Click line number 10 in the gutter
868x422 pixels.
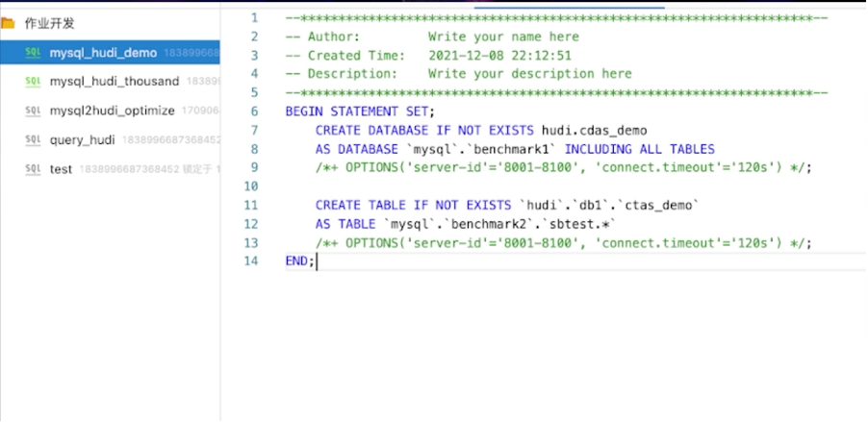click(x=251, y=186)
